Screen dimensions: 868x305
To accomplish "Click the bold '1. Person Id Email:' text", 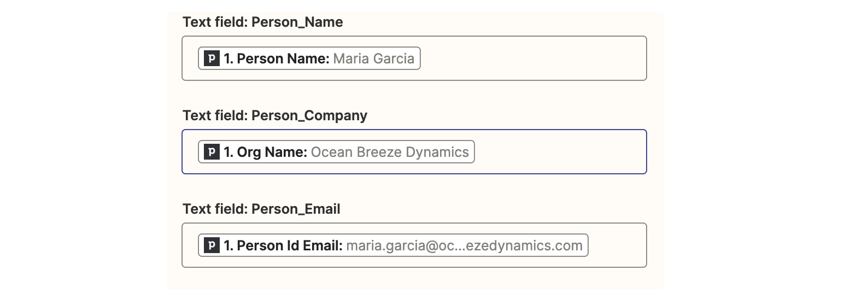I will pos(283,245).
